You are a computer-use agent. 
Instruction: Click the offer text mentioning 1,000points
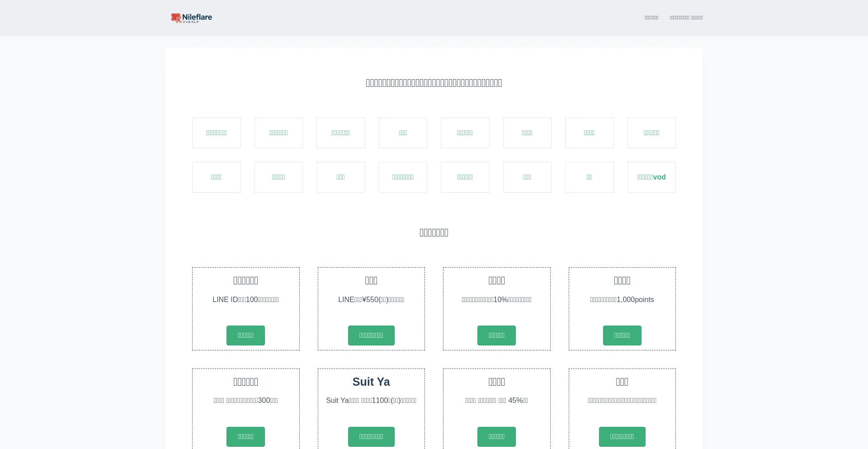(x=622, y=300)
